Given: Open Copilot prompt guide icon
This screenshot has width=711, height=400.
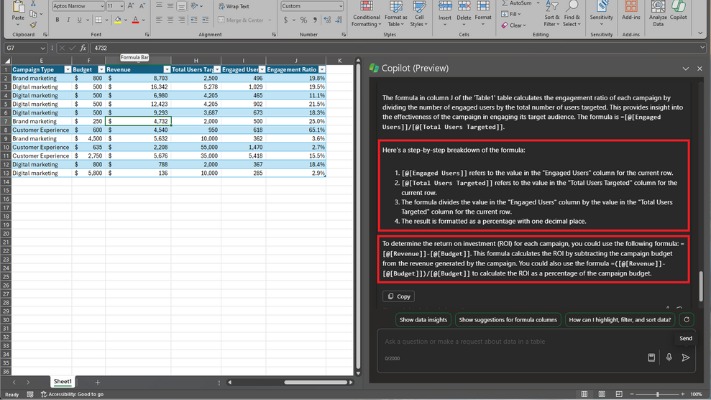Looking at the screenshot, I should [651, 357].
